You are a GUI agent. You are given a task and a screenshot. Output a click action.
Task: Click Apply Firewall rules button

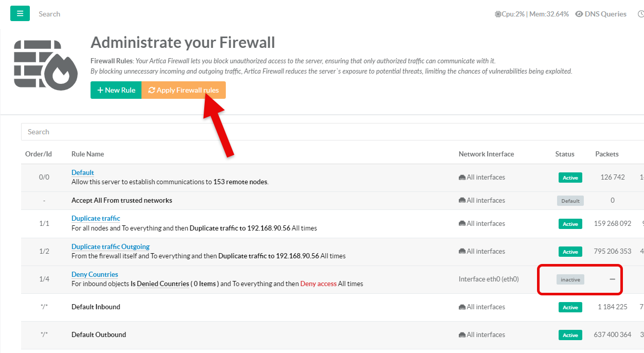tap(184, 90)
